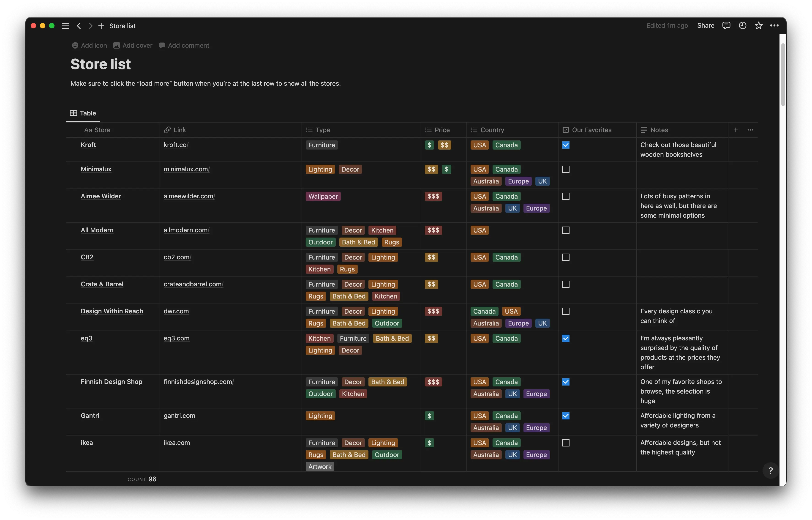
Task: Open the Store column header menu
Action: [x=113, y=130]
